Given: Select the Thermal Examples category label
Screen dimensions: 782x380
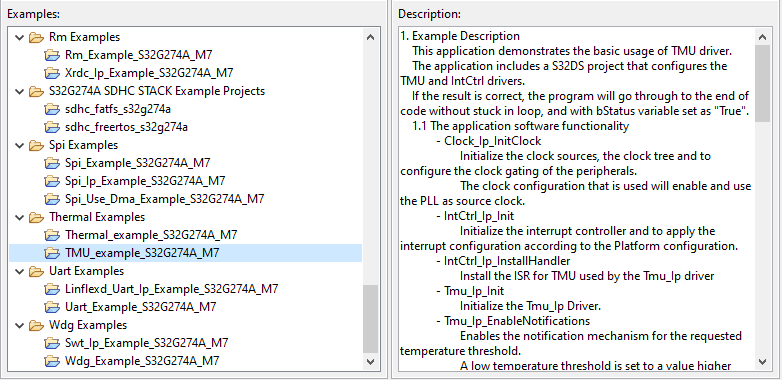Looking at the screenshot, I should [x=97, y=217].
